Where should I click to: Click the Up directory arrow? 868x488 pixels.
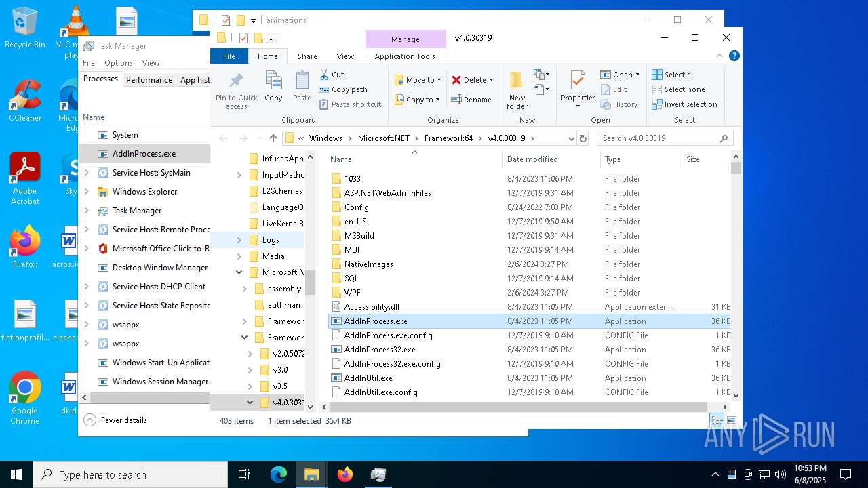[x=273, y=138]
